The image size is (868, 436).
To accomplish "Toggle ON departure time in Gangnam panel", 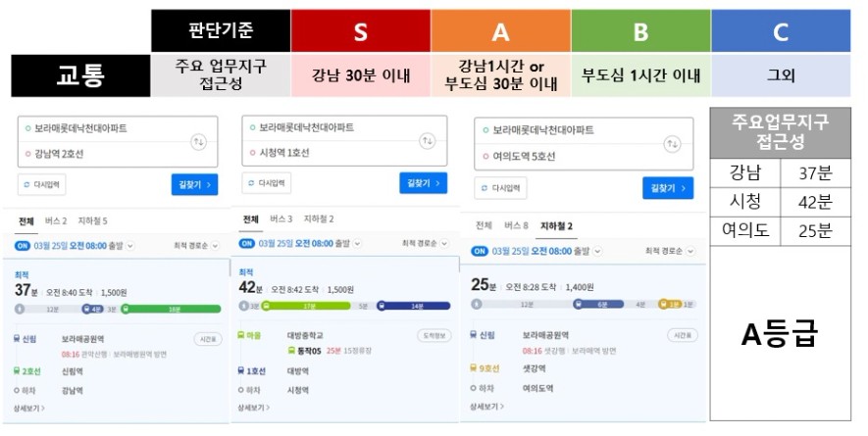I will pos(23,246).
